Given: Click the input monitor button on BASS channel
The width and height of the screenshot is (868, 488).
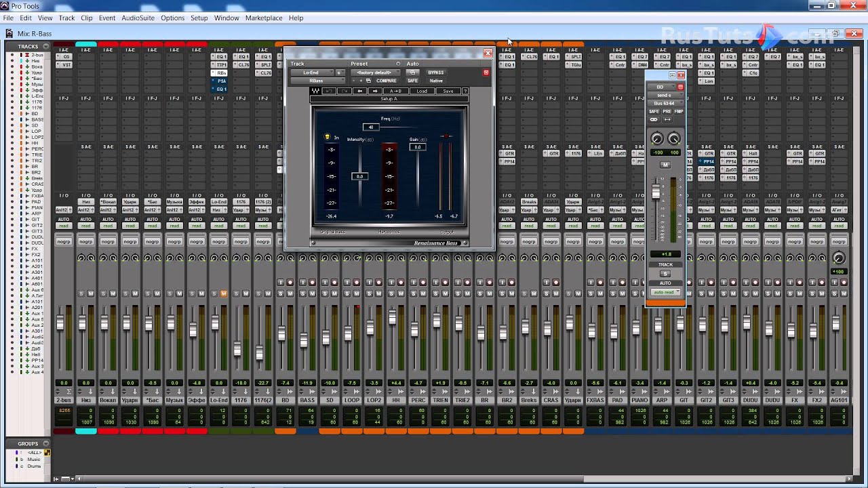Looking at the screenshot, I should [x=303, y=282].
